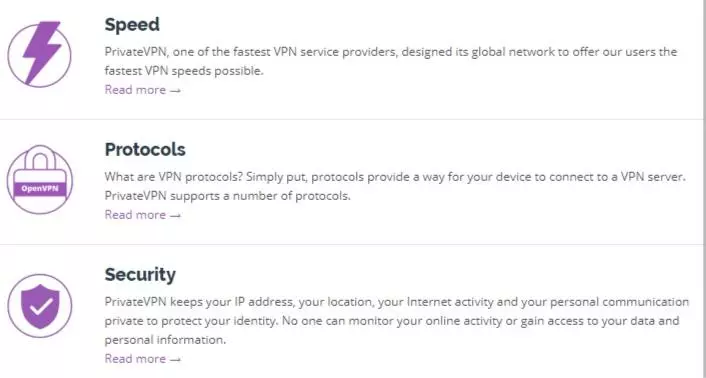Click the 'What are VPN protocols?' paragraph
This screenshot has height=378, width=706.
(x=395, y=186)
